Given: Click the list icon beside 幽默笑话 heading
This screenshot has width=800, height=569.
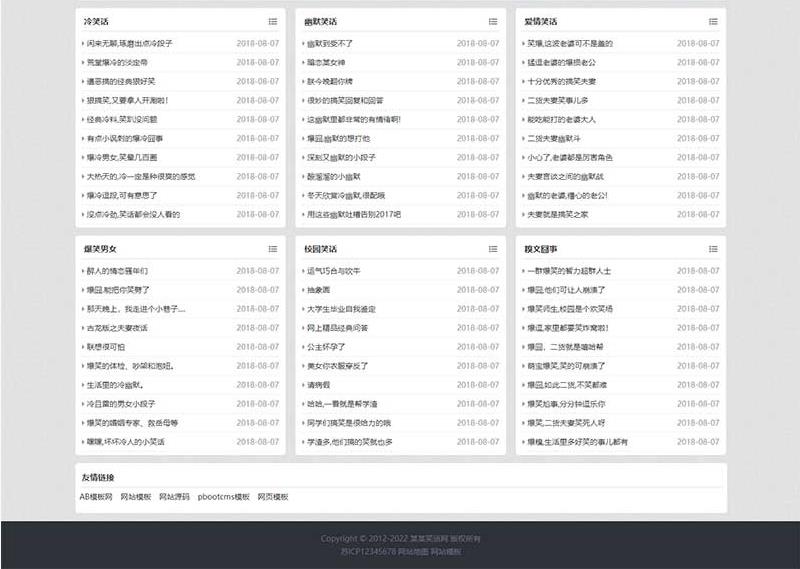Looking at the screenshot, I should click(x=493, y=21).
